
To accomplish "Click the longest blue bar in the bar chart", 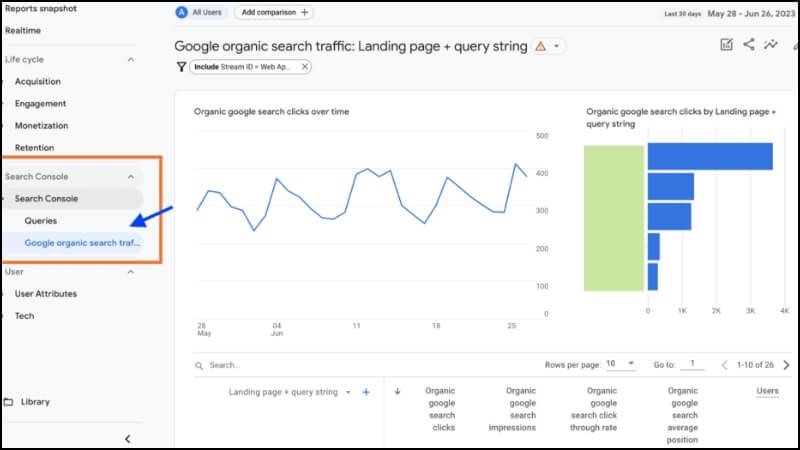I will [x=710, y=156].
